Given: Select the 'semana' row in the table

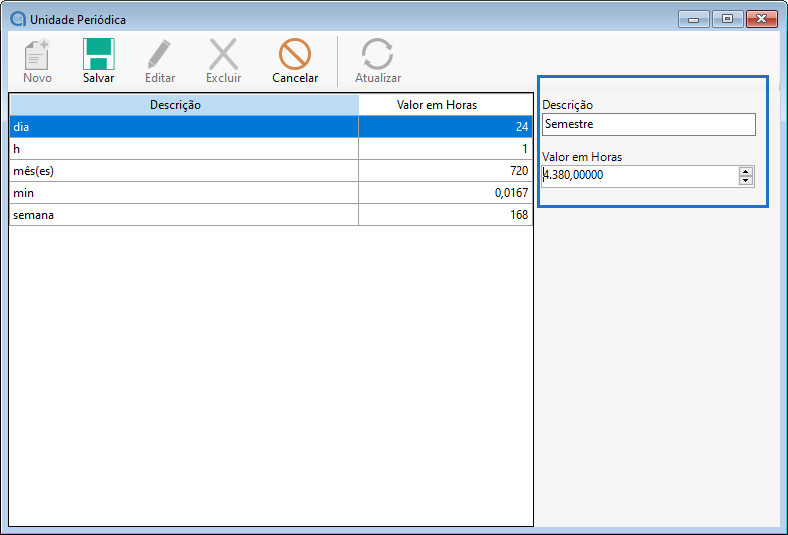Looking at the screenshot, I should (184, 215).
